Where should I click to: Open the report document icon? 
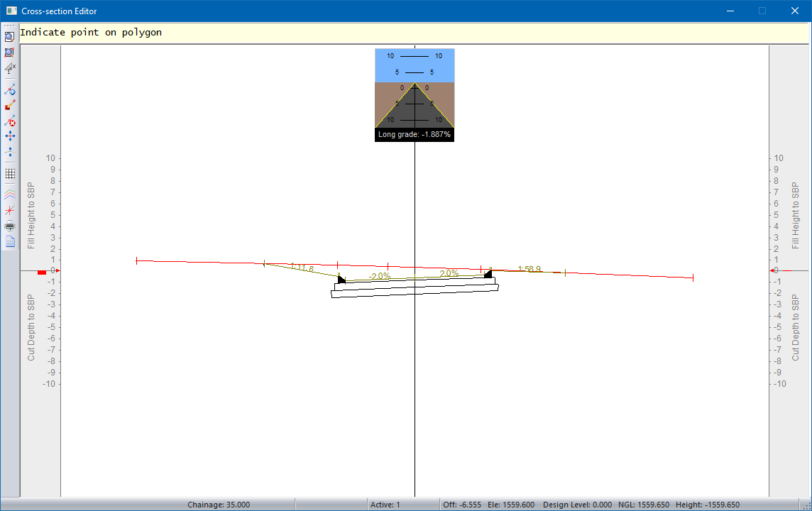(x=10, y=242)
